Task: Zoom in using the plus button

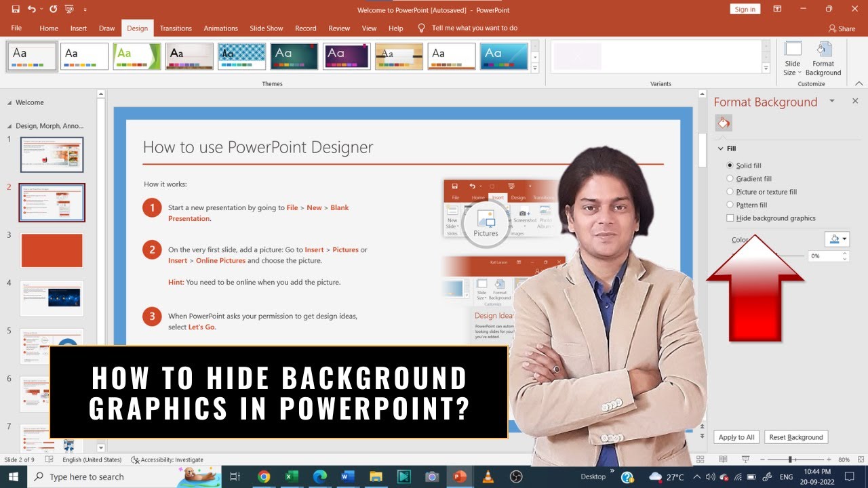Action: point(829,460)
